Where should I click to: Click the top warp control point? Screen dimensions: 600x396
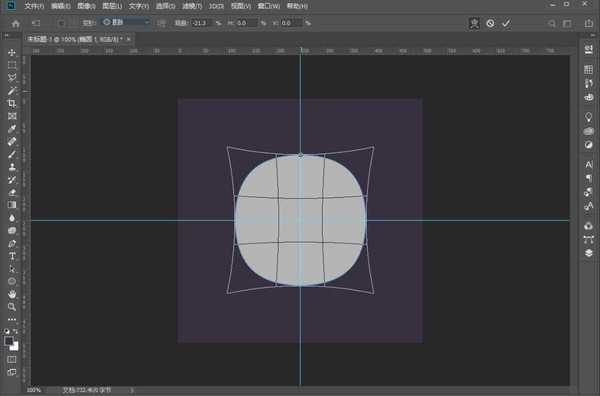coord(300,155)
